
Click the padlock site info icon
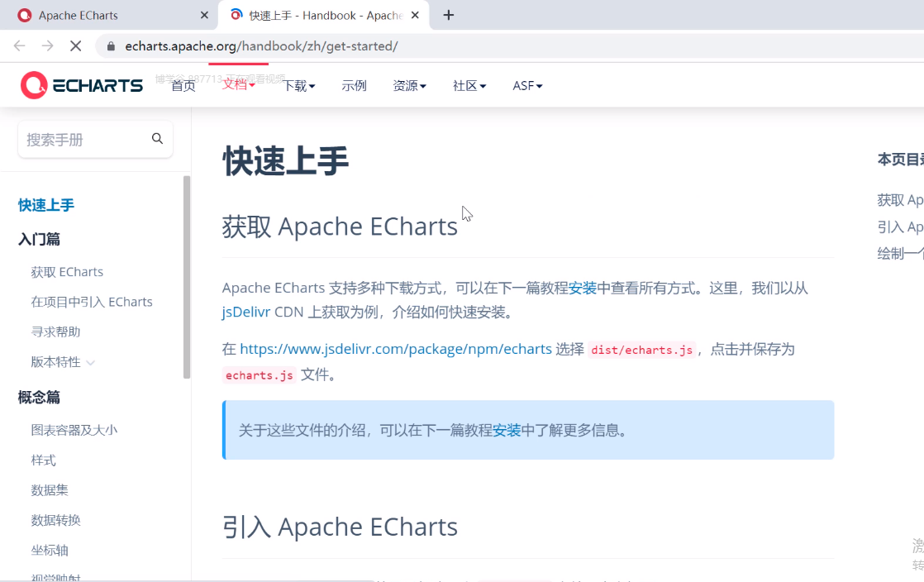(111, 46)
